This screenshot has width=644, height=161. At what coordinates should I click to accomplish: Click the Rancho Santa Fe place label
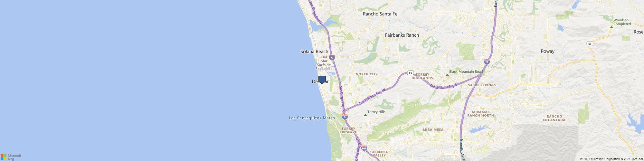coord(380,14)
